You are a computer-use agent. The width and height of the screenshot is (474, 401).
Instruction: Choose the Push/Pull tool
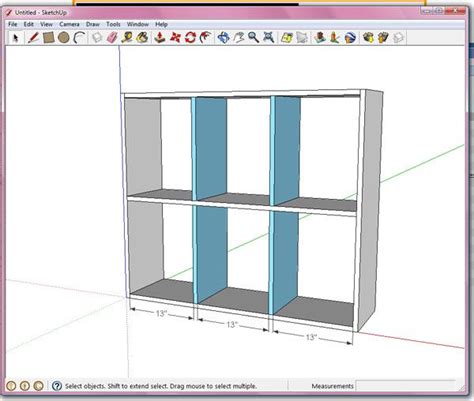(160, 37)
